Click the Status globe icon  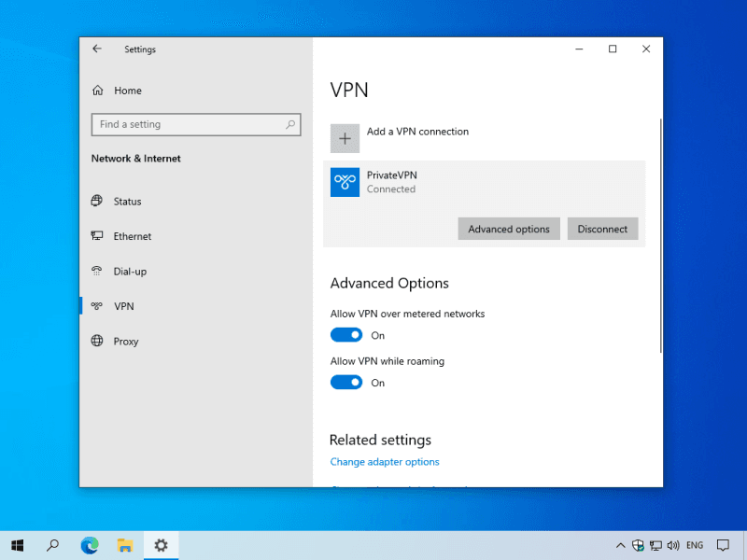point(97,202)
